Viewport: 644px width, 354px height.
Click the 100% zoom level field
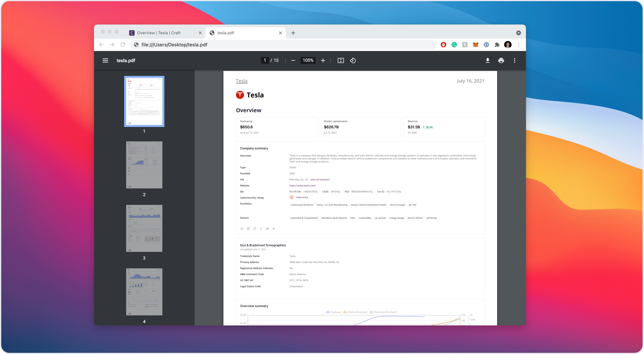pos(308,60)
